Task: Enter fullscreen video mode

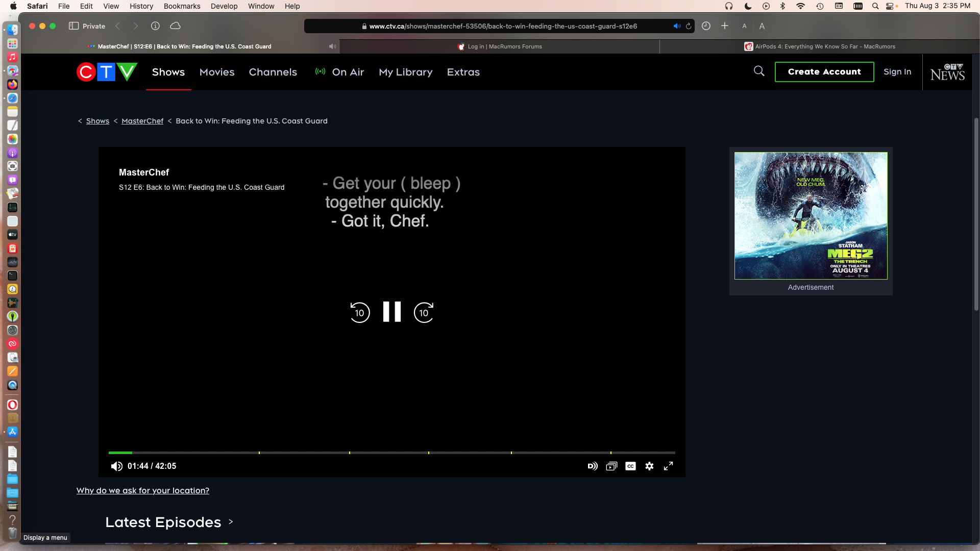Action: tap(668, 466)
